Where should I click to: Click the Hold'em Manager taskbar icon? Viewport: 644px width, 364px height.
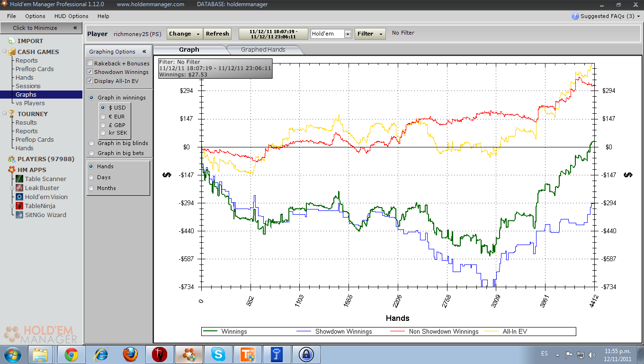click(x=189, y=354)
